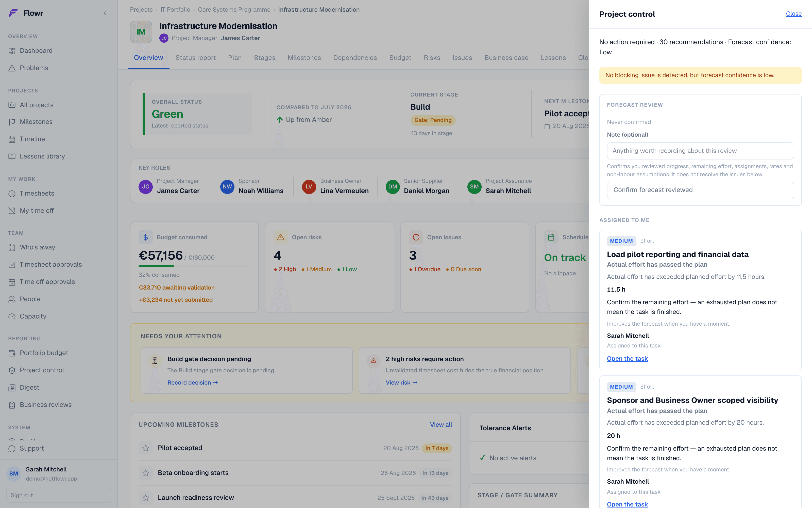Click Sarah Mitchell SM avatar in sidebar footer
The width and height of the screenshot is (812, 508).
pos(14,474)
